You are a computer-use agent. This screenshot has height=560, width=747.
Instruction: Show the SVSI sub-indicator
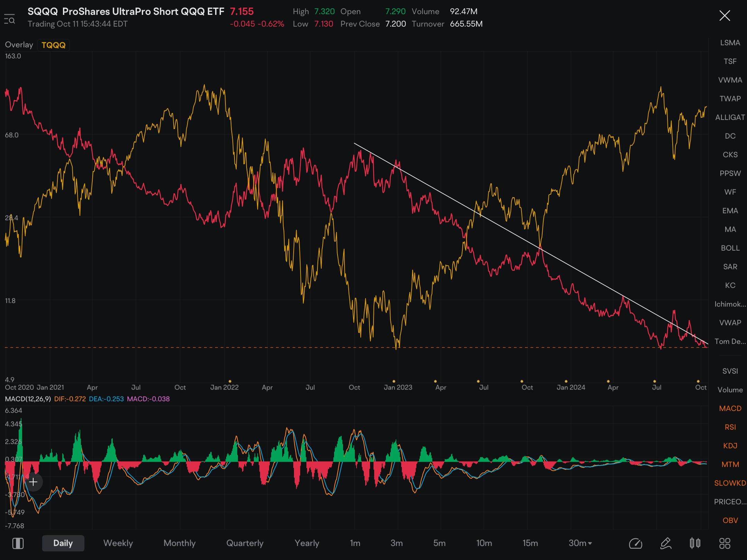730,371
